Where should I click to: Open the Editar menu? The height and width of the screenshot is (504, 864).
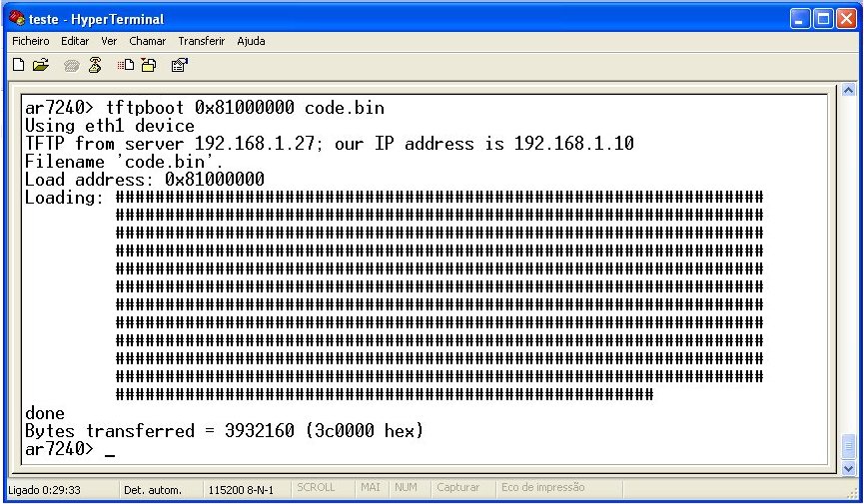coord(75,41)
